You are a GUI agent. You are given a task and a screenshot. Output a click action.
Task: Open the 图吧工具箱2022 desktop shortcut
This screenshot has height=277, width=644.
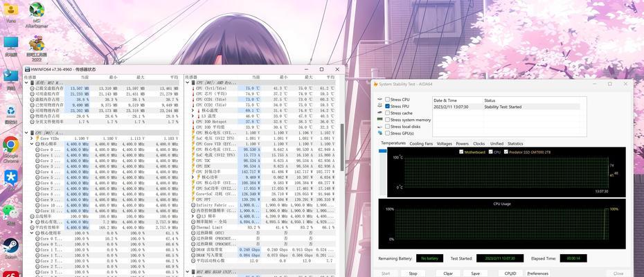37,48
